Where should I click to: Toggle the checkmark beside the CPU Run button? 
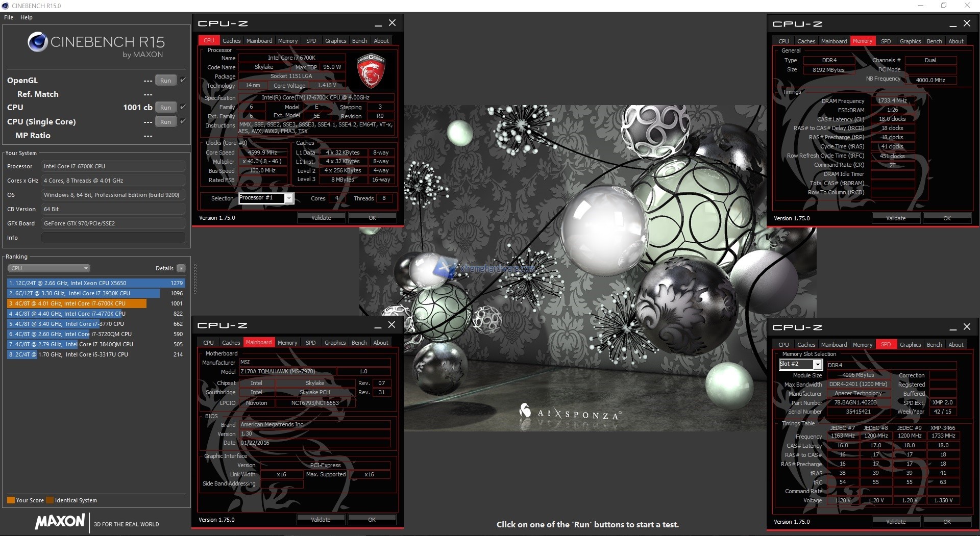coord(182,107)
